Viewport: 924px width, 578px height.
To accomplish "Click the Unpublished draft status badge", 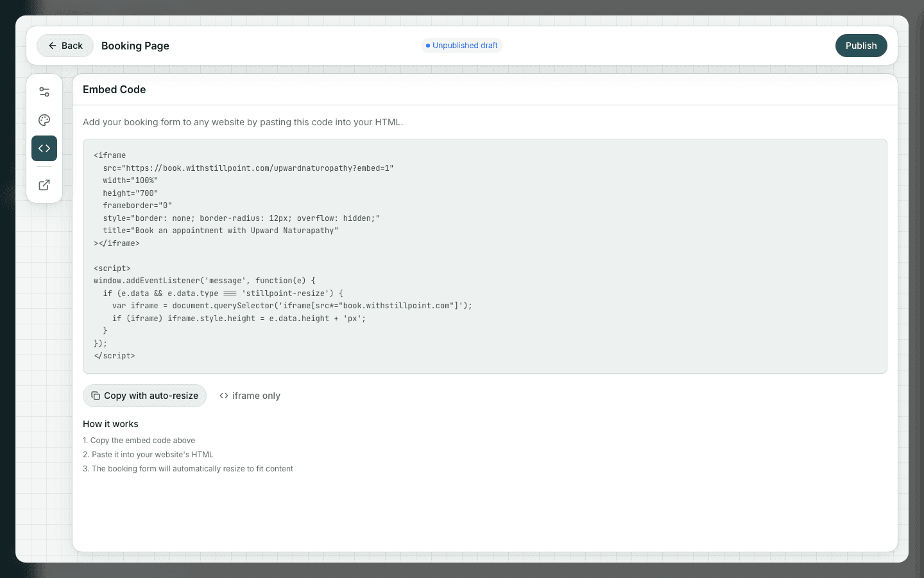I will coord(462,46).
